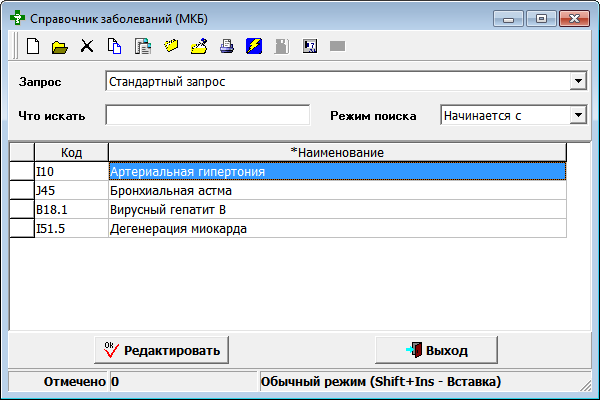Sort by the Код column header
Viewport: 600px width, 400px height.
[71, 152]
